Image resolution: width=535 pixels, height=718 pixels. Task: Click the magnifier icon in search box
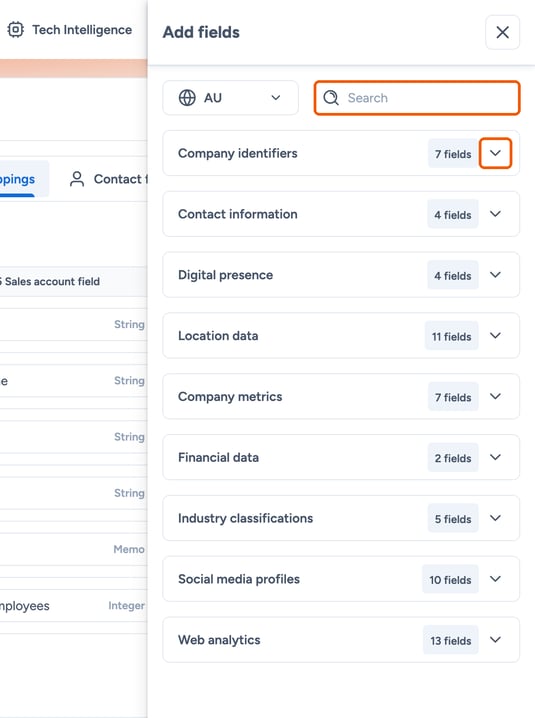click(x=331, y=98)
